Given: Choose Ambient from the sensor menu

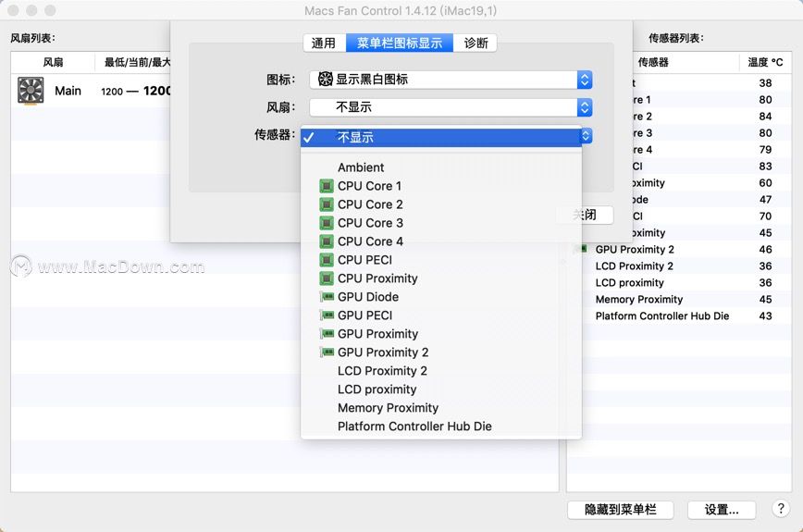Looking at the screenshot, I should pyautogui.click(x=441, y=167).
